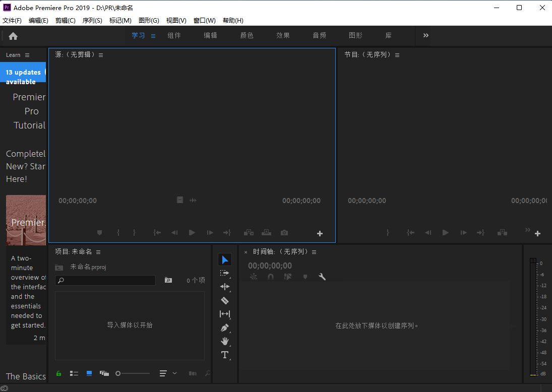Image resolution: width=552 pixels, height=392 pixels.
Task: Export frame with camera icon
Action: [x=284, y=233]
